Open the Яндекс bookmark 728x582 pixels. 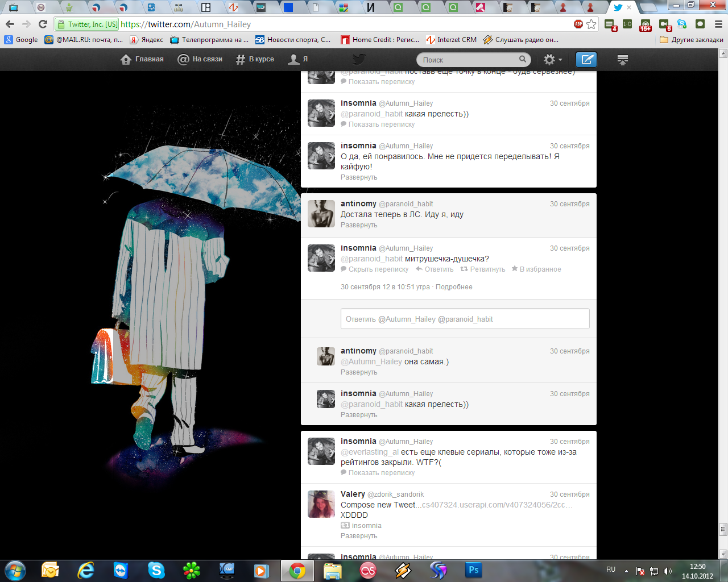pos(146,40)
